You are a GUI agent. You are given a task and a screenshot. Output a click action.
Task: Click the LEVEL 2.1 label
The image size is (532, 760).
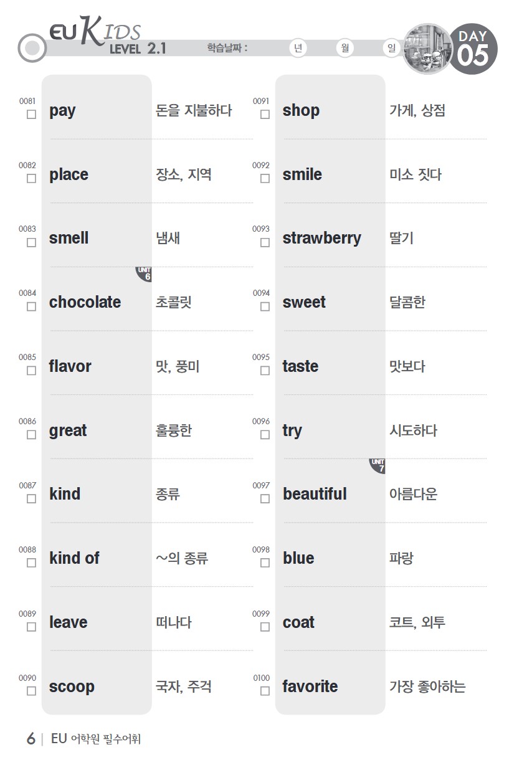[138, 49]
